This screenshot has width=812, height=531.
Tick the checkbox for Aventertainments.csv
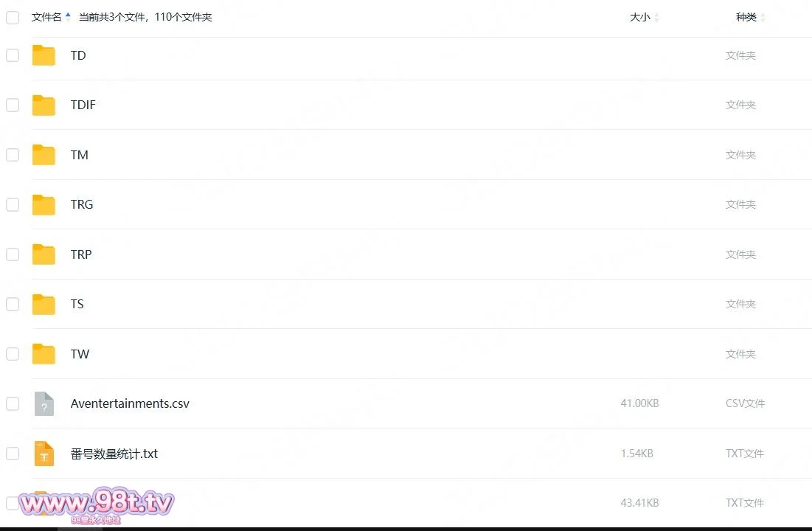click(x=13, y=403)
